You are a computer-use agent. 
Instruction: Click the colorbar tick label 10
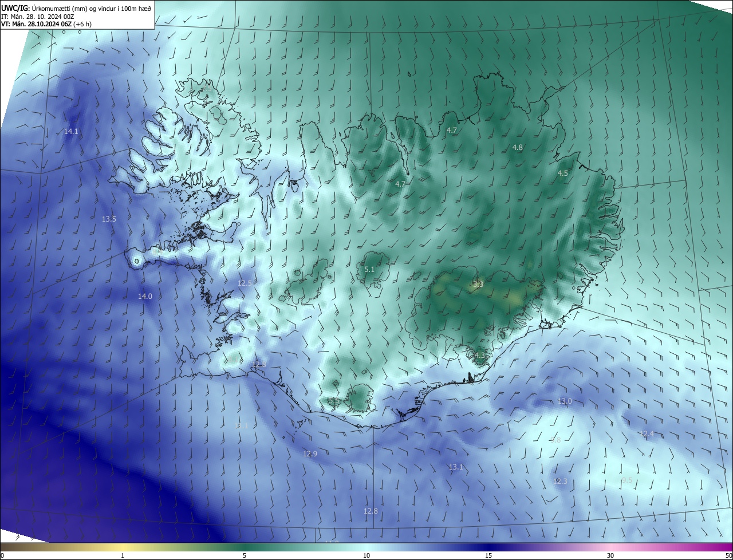coord(366,555)
